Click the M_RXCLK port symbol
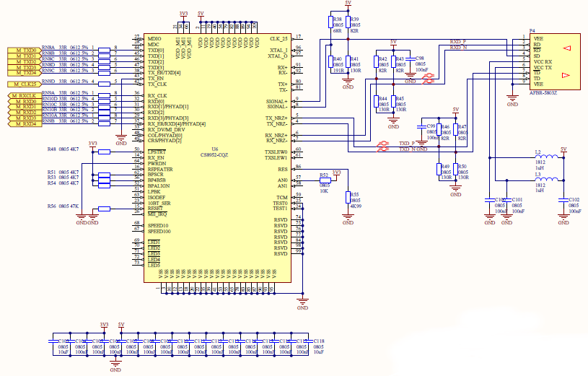Viewport: 588px width, 376px height. (25, 96)
